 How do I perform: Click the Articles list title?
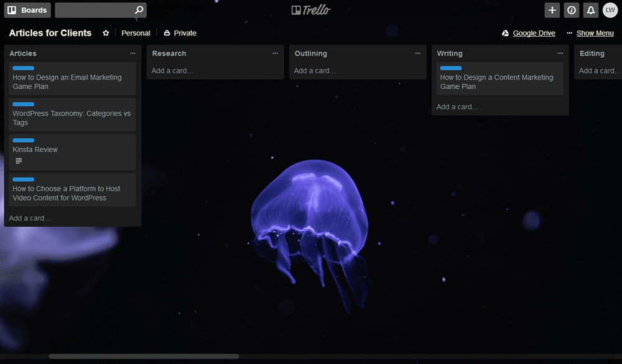coord(23,53)
